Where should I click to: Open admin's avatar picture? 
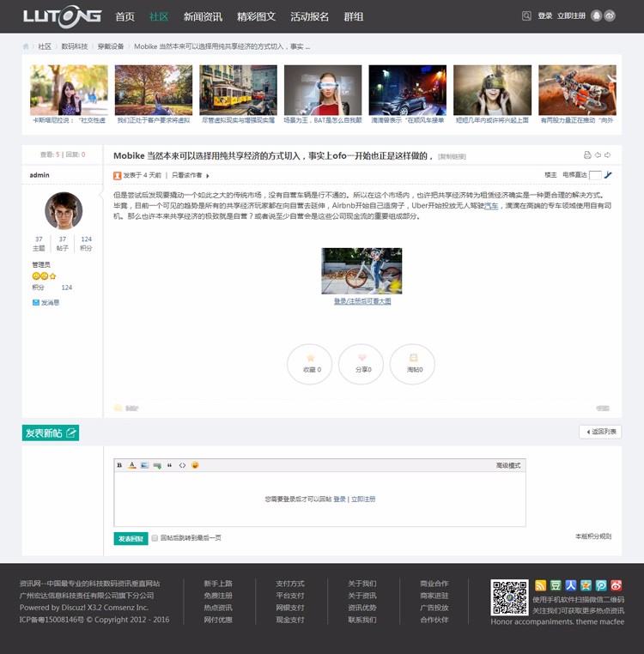point(64,210)
